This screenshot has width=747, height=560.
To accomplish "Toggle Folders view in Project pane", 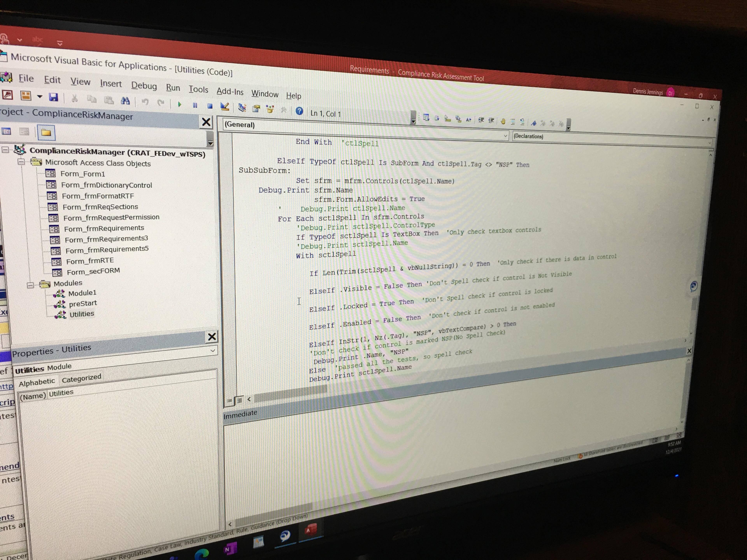I will click(x=46, y=133).
